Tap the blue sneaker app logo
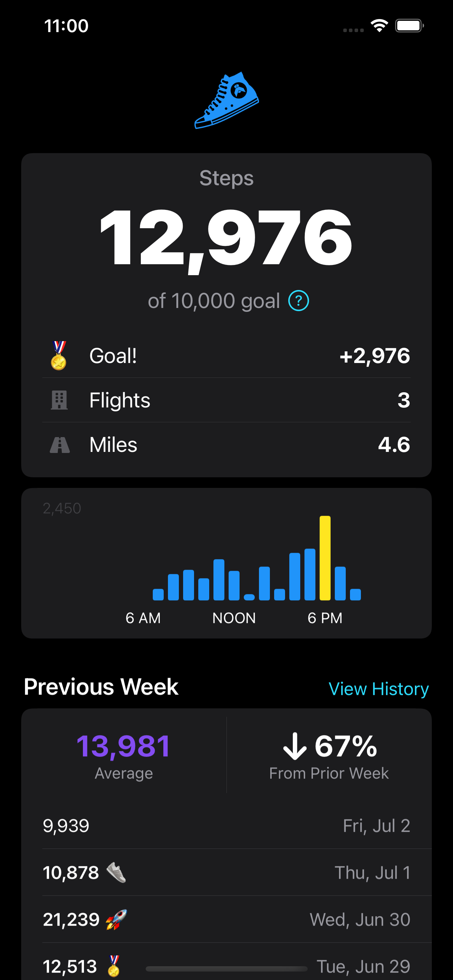453x980 pixels. tap(227, 100)
